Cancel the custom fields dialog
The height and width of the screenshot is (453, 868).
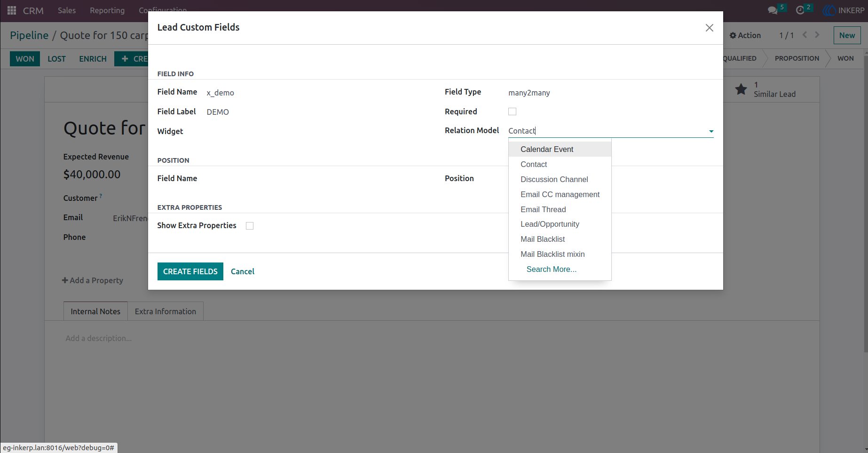point(243,271)
